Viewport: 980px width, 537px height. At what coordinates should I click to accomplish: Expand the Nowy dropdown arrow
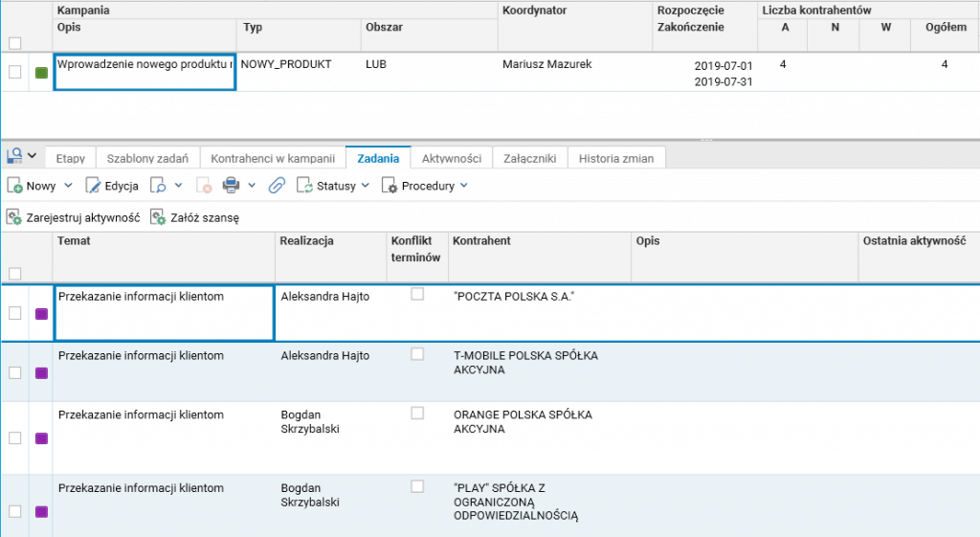(x=68, y=186)
